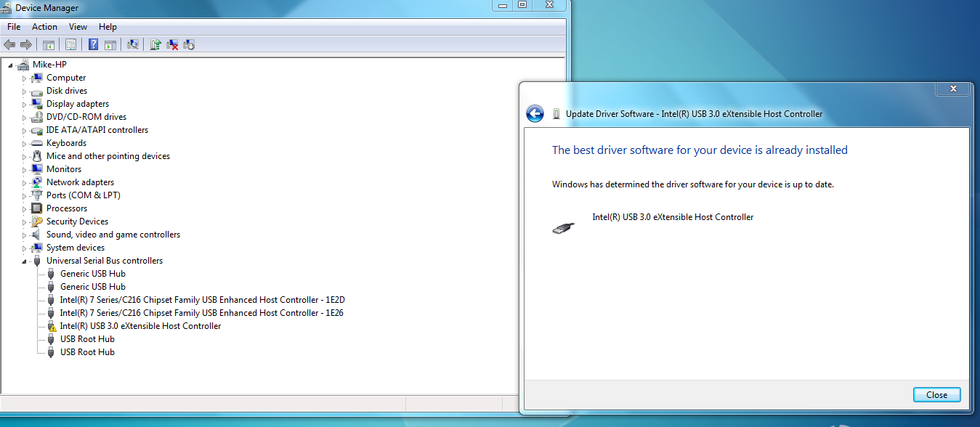Click the Disable device toolbar icon
This screenshot has height=427, width=980.
pos(190,44)
